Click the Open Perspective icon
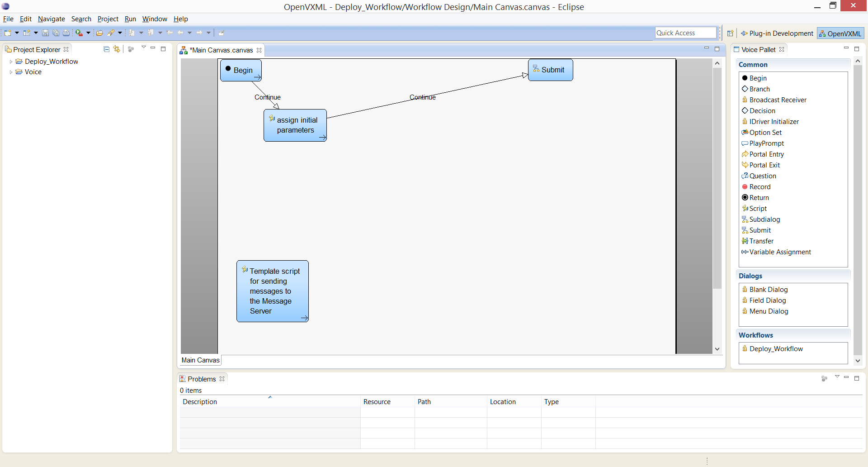The image size is (868, 467). (730, 33)
